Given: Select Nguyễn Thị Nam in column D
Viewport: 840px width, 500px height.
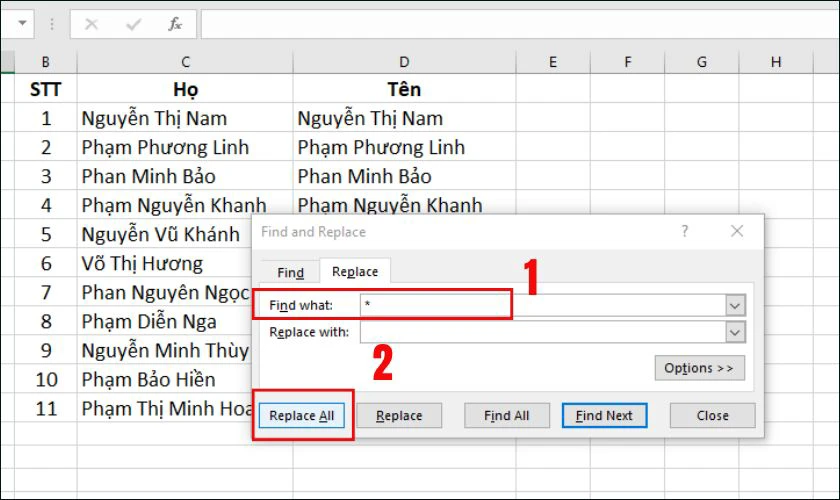Looking at the screenshot, I should [404, 118].
